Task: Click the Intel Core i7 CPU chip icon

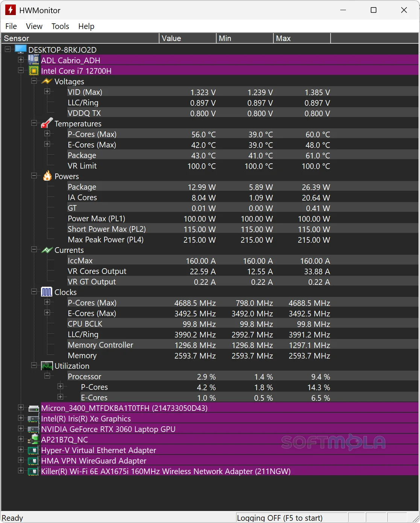Action: [x=34, y=71]
